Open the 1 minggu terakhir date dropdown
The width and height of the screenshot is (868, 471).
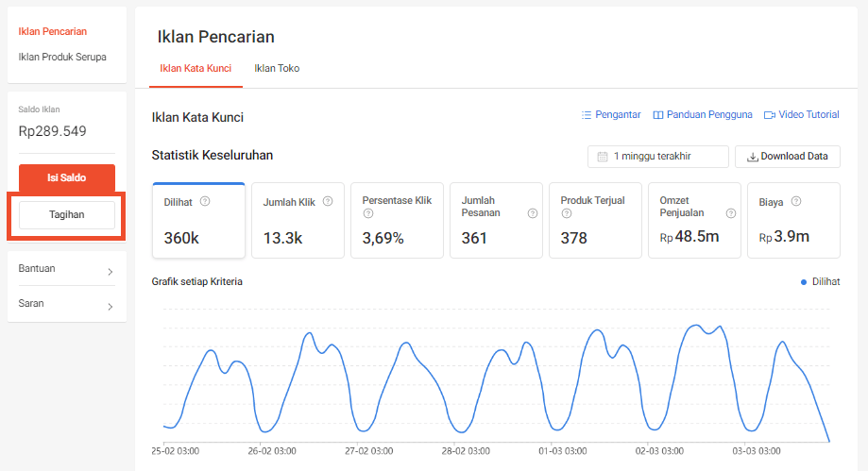(658, 157)
